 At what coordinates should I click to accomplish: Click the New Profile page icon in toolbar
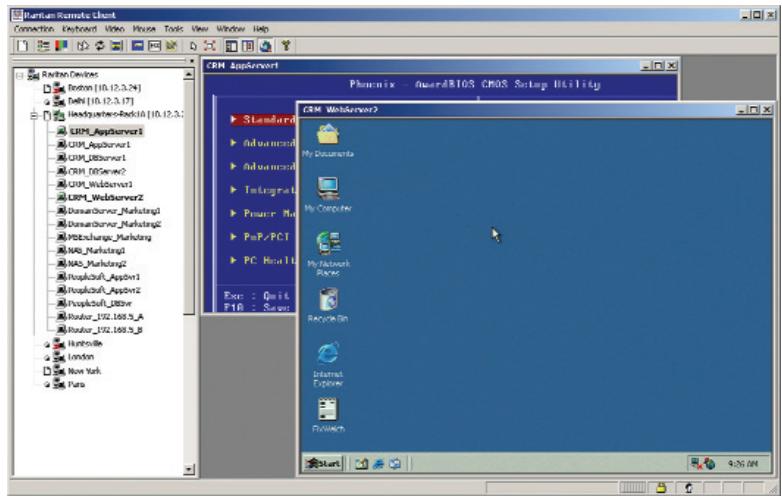(22, 46)
